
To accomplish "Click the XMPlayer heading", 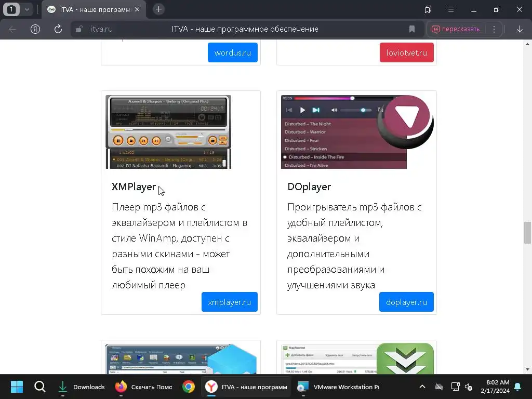I will [x=134, y=187].
